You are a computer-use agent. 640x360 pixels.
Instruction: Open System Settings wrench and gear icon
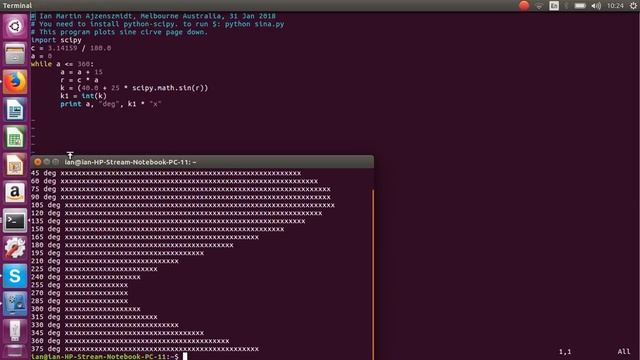[x=15, y=248]
